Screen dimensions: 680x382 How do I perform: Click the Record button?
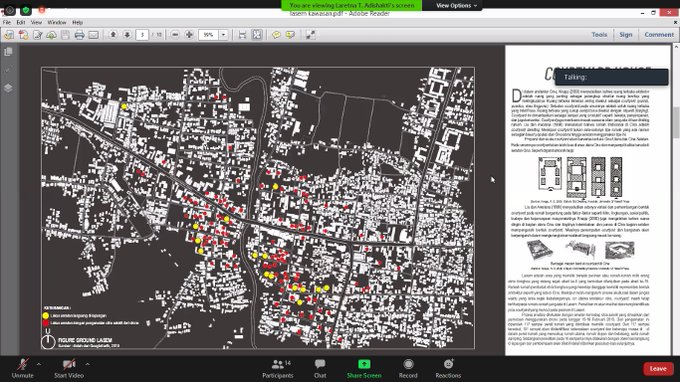coord(408,369)
